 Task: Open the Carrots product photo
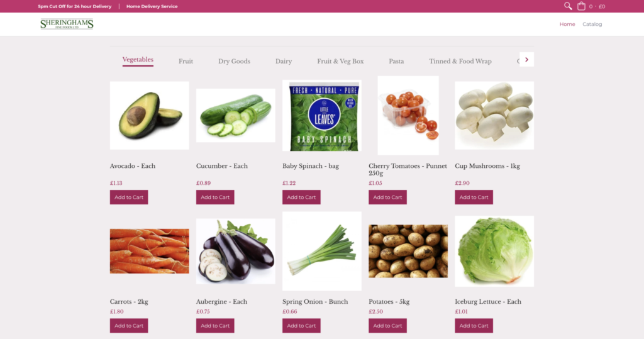pyautogui.click(x=149, y=251)
